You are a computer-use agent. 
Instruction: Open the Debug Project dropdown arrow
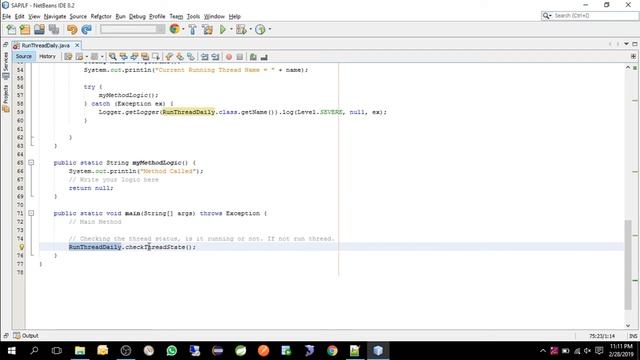[250, 29]
